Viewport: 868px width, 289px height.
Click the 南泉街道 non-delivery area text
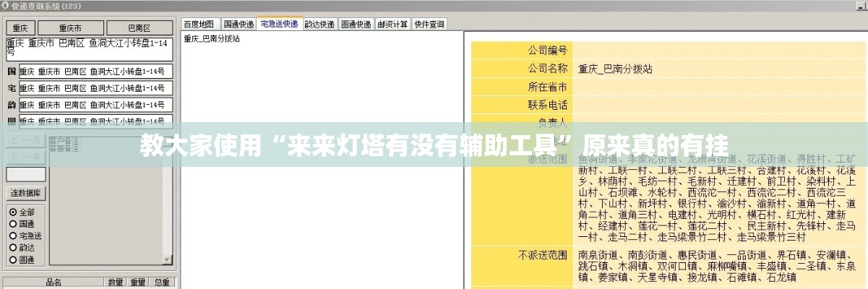coord(599,255)
